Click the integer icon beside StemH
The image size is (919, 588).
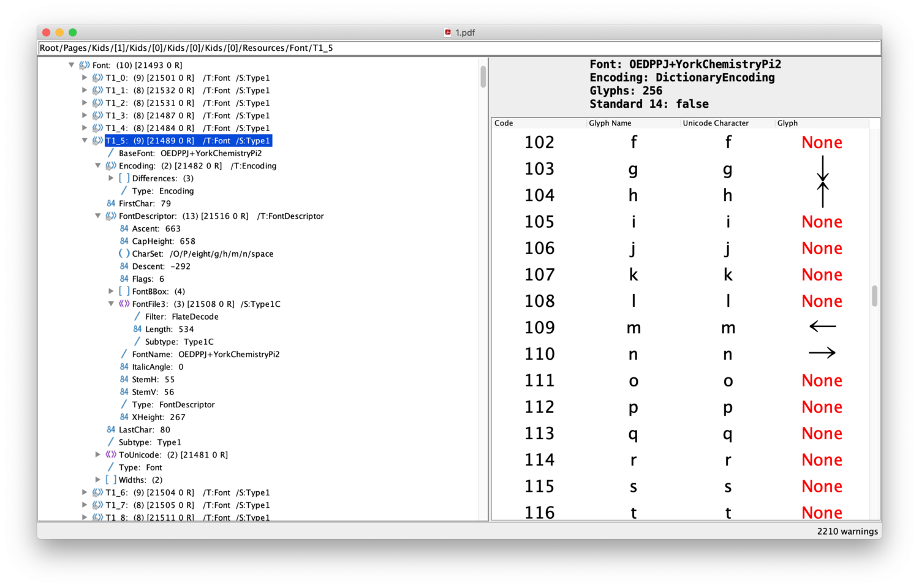[124, 379]
